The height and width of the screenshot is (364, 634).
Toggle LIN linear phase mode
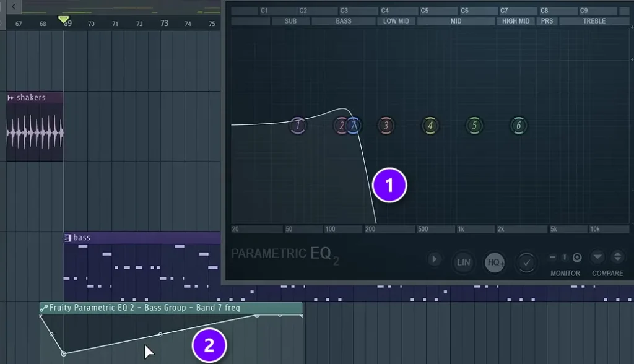point(463,262)
